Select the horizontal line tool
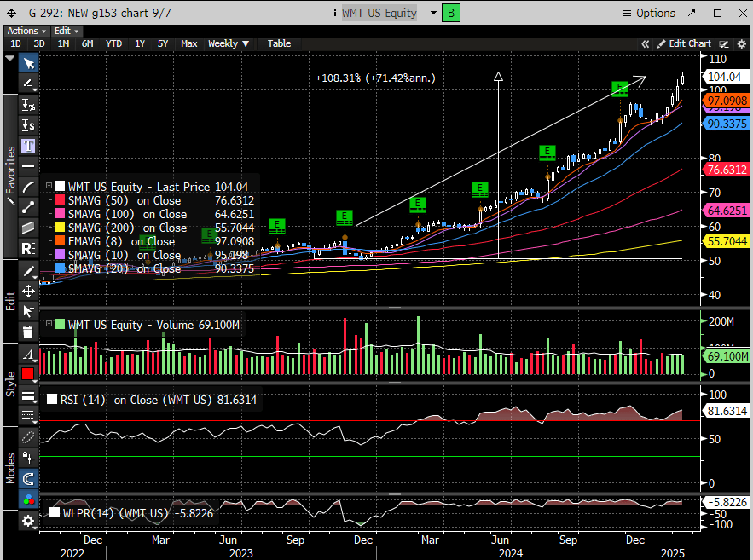The height and width of the screenshot is (560, 753). (x=28, y=166)
